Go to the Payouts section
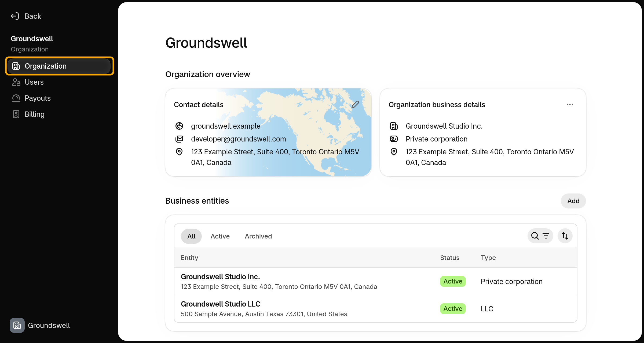The image size is (644, 343). (x=59, y=98)
